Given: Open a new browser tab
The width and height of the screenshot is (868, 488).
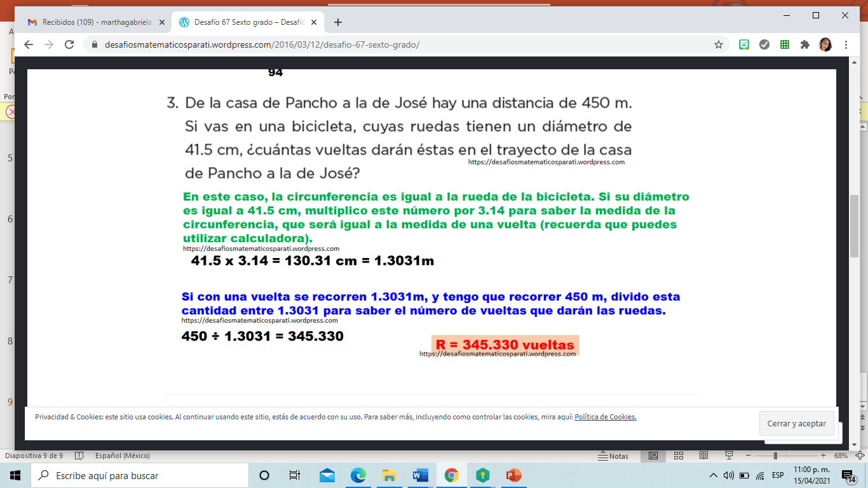Looking at the screenshot, I should (x=338, y=22).
